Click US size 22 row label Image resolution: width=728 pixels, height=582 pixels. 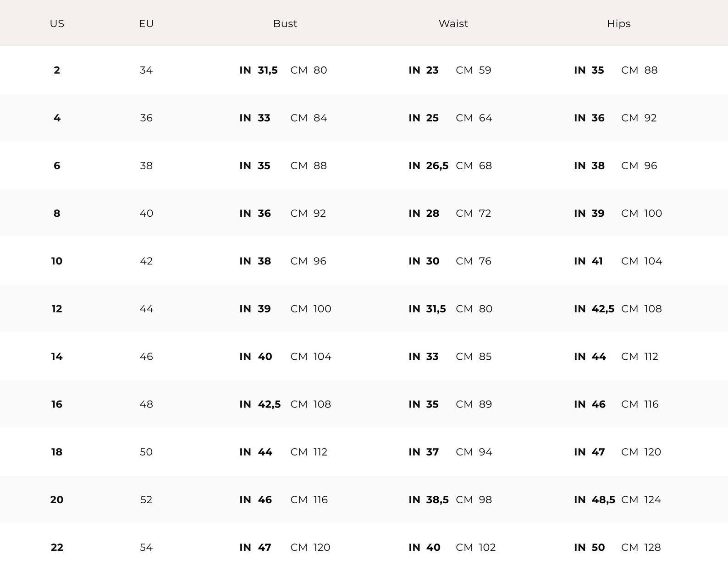point(57,547)
